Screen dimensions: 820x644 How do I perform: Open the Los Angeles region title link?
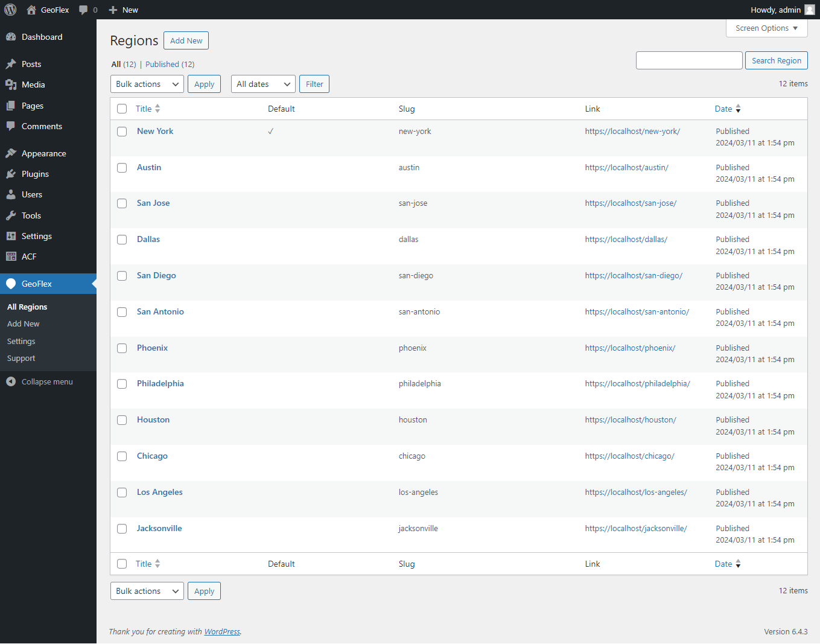pyautogui.click(x=160, y=492)
